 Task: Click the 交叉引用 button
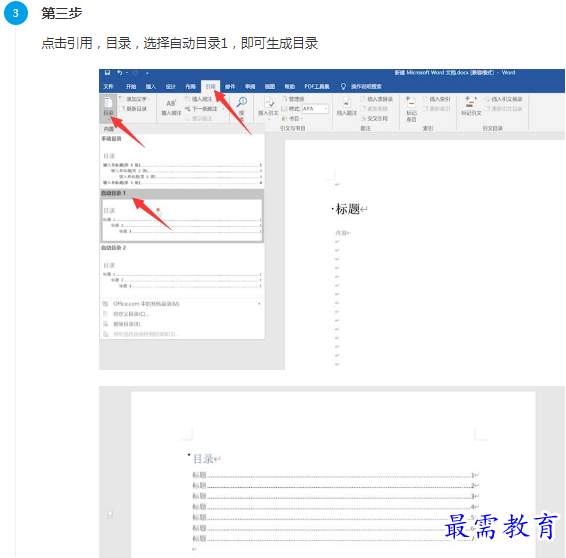[x=374, y=118]
